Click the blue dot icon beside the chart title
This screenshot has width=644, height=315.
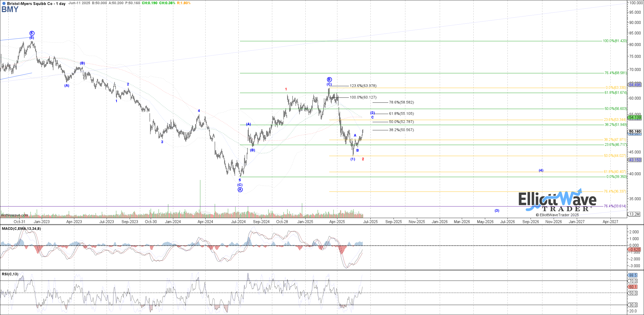click(x=3, y=3)
